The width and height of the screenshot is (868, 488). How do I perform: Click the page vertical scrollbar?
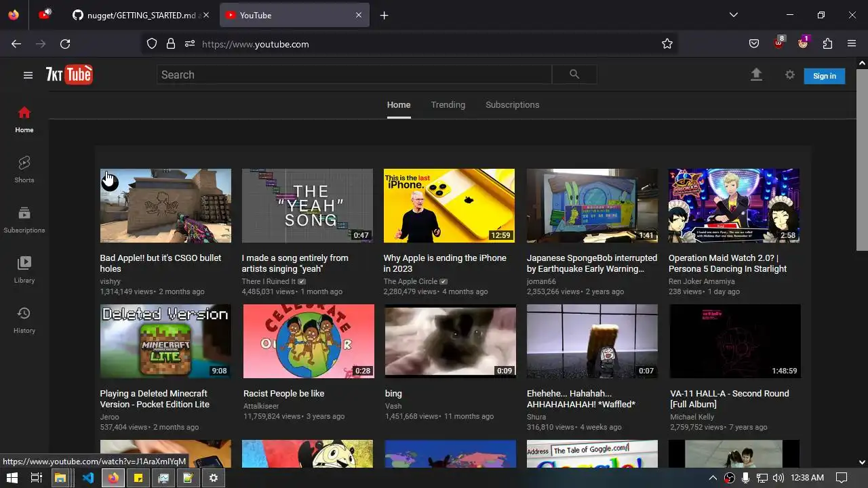pyautogui.click(x=862, y=160)
